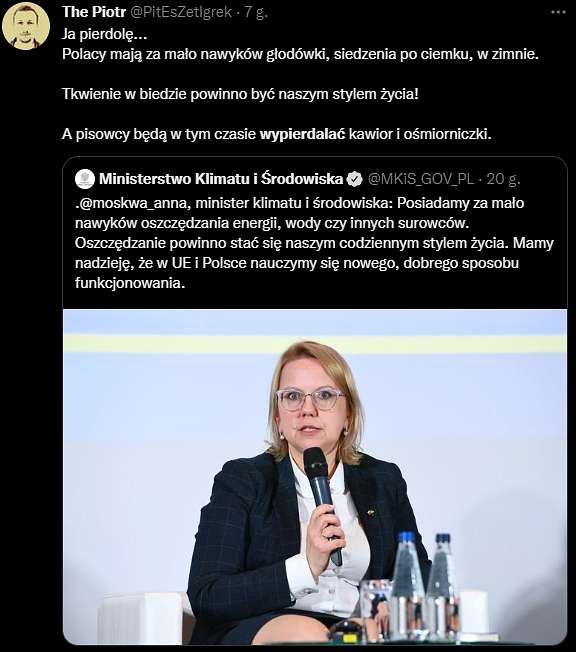Click the Ministerstwo Klimatu small avatar icon
The height and width of the screenshot is (652, 576).
85,179
